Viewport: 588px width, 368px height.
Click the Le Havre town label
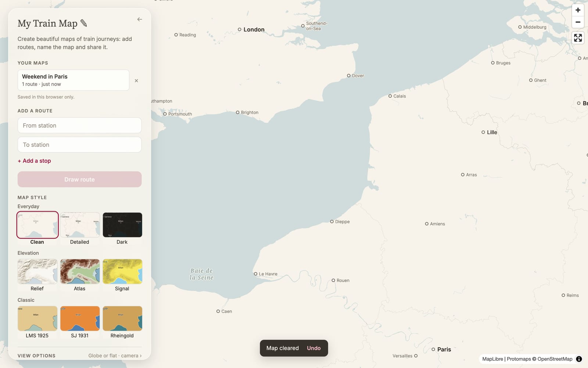tap(268, 274)
